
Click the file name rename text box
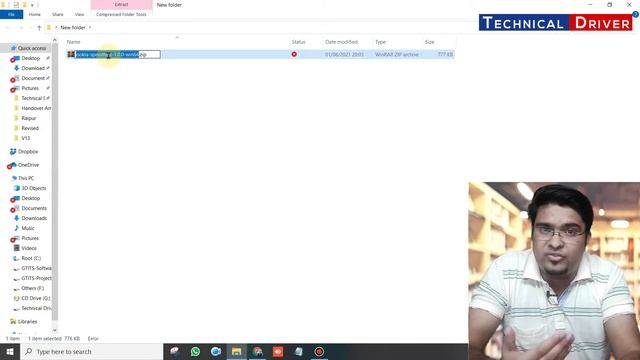click(118, 54)
